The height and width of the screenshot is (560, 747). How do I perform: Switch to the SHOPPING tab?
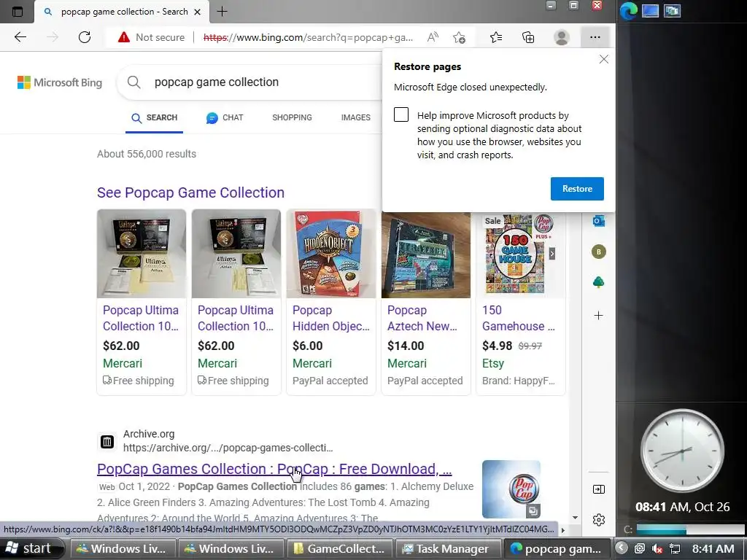pos(292,117)
